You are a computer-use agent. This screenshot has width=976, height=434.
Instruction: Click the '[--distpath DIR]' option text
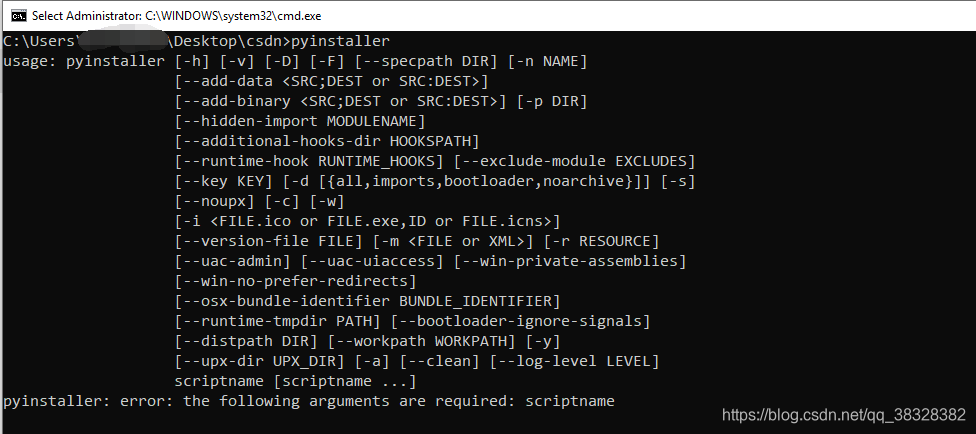click(246, 341)
